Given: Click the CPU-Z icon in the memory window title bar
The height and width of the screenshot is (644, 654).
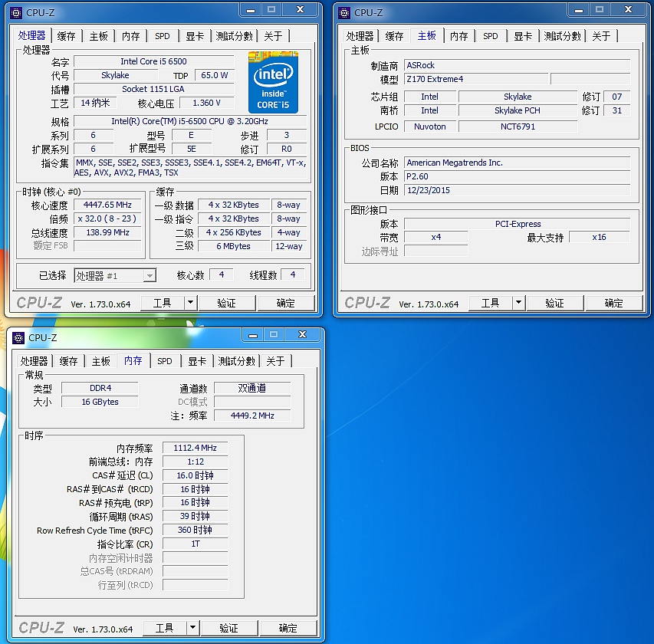Looking at the screenshot, I should click(x=18, y=337).
